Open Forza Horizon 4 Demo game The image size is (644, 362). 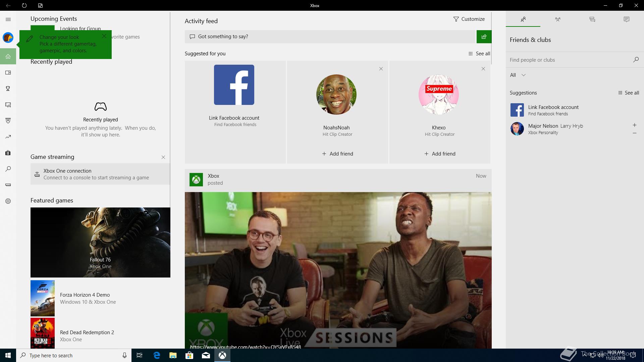click(100, 298)
